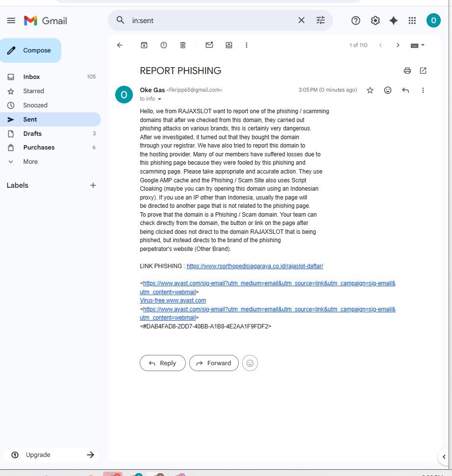Show the side panel with bottom-right arrow
The image size is (452, 476).
(444, 456)
